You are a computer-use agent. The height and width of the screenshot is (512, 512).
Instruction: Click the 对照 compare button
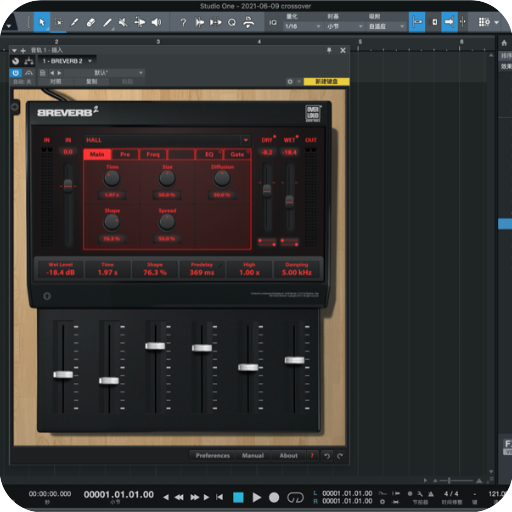pos(55,81)
